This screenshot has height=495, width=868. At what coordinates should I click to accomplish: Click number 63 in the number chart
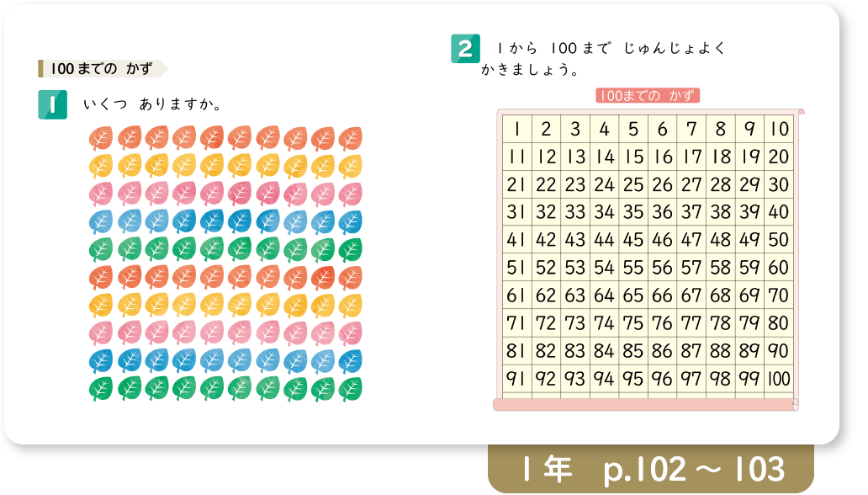[x=574, y=295]
